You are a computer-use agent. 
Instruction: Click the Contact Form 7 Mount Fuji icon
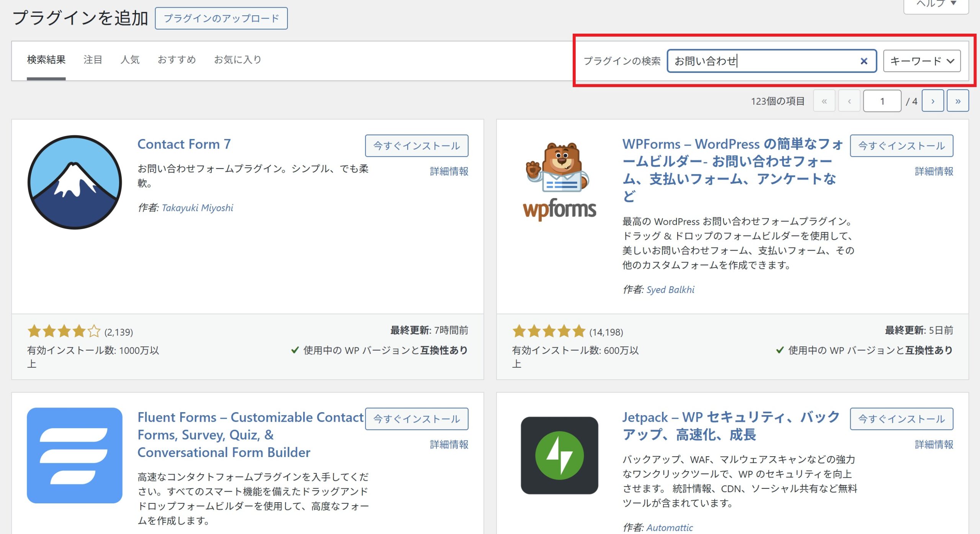tap(75, 182)
